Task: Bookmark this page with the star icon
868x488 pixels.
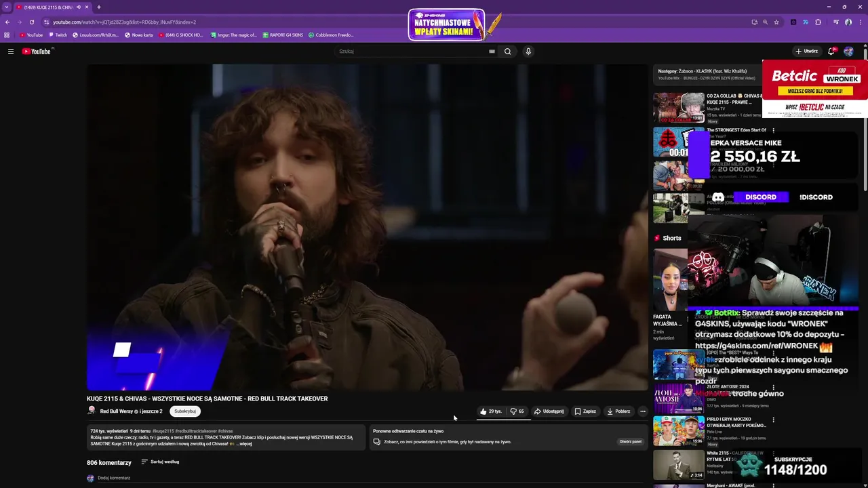Action: 776,22
